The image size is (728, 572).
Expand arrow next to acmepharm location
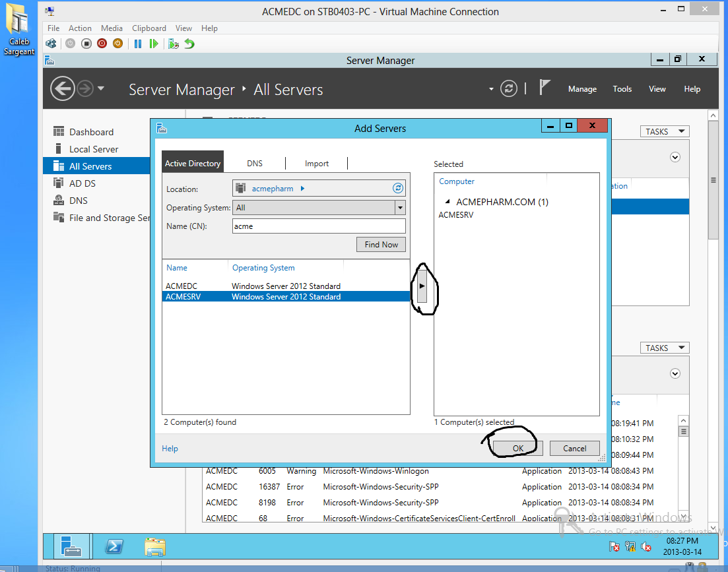303,188
